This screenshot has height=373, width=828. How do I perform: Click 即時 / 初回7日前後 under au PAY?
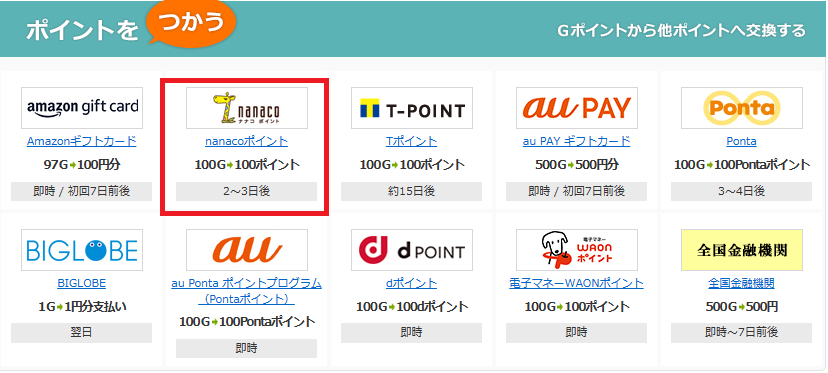(577, 191)
